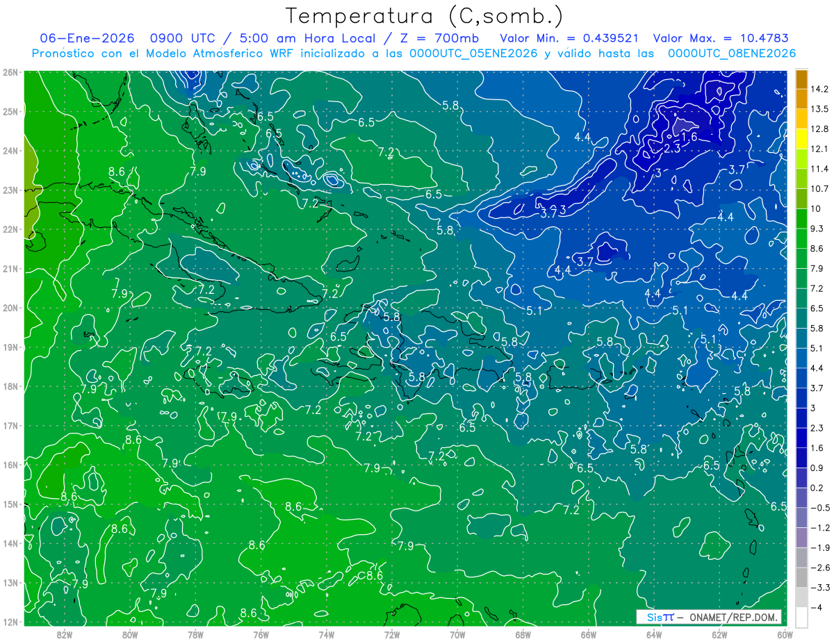This screenshot has width=834, height=644.
Task: Click the 17N latitude axis label
Action: 10,425
